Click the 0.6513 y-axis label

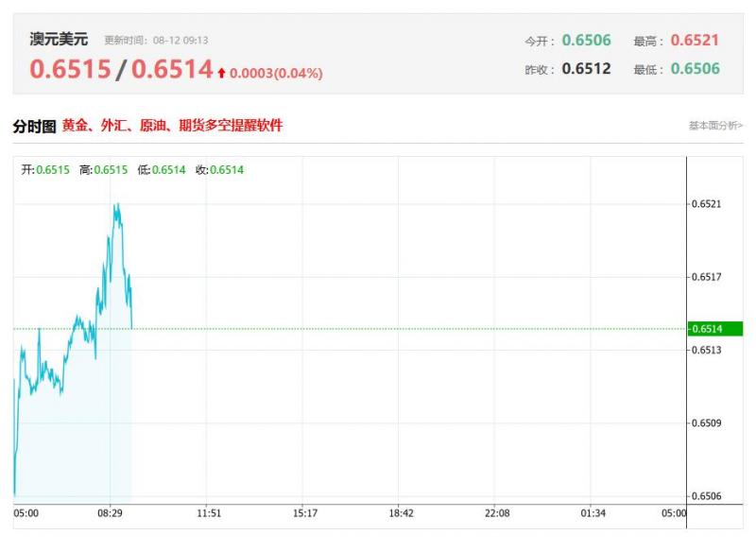coord(706,350)
